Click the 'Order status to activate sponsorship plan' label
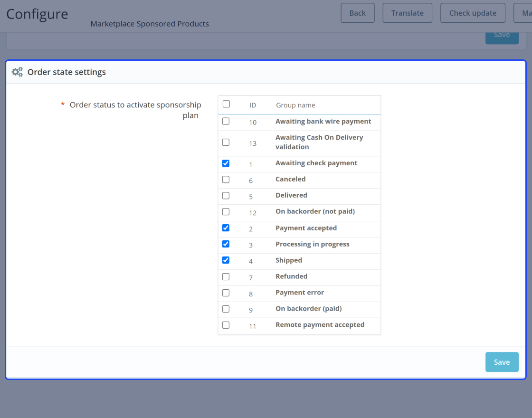 coord(135,110)
